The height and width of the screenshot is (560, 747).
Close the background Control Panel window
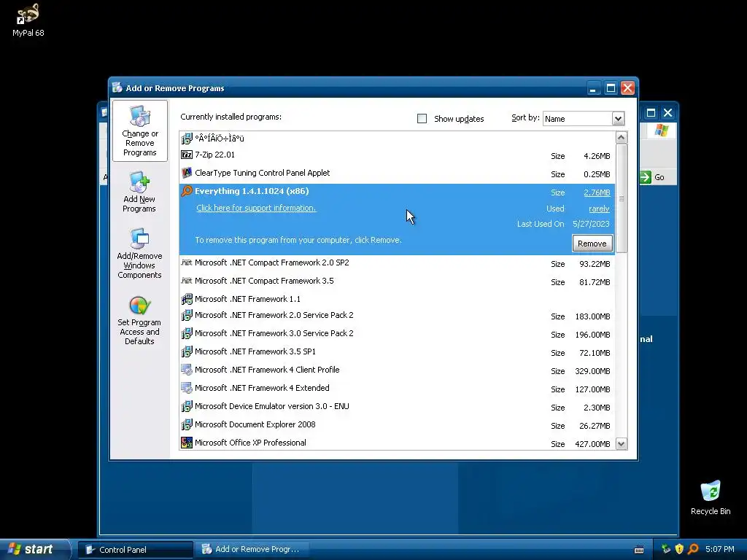[668, 113]
